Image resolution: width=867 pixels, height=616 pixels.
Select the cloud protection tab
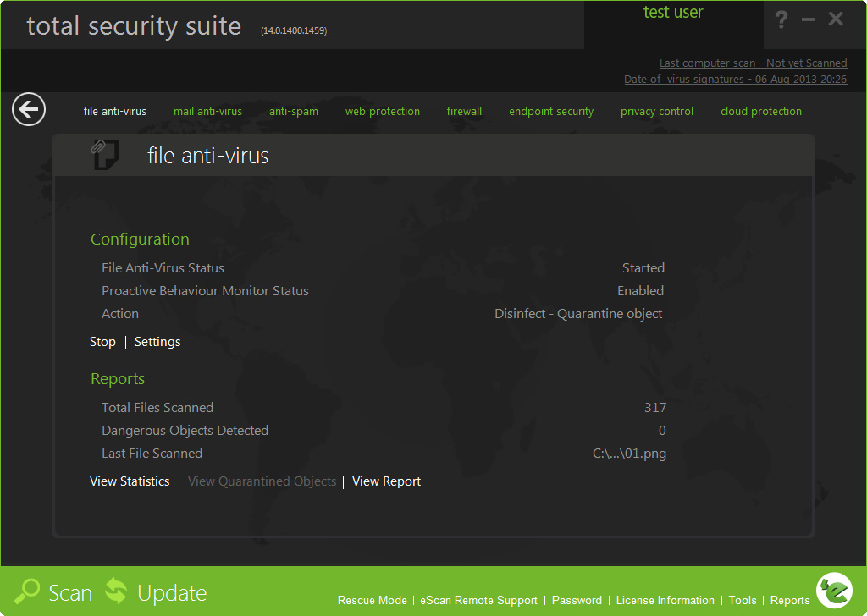761,111
